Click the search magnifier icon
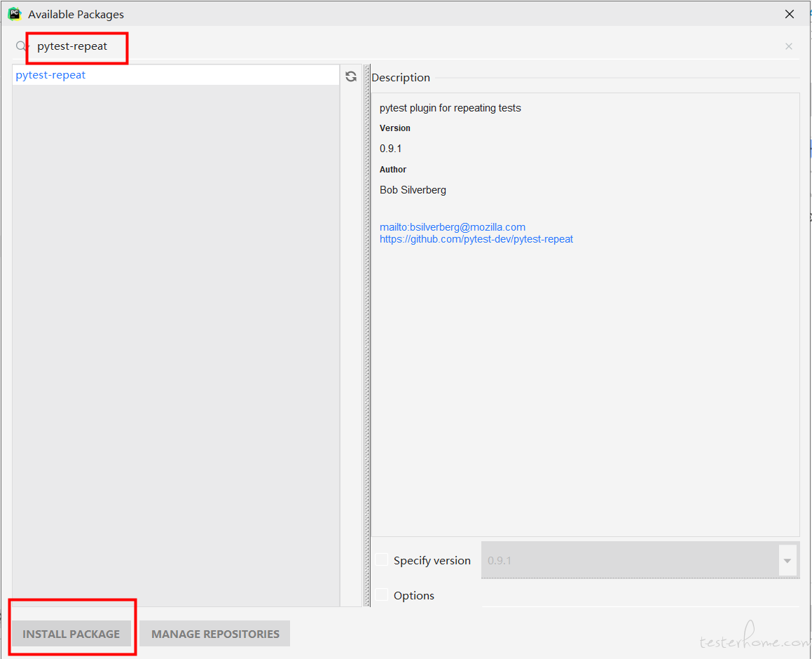Screen dimensions: 812x659 [x=21, y=46]
